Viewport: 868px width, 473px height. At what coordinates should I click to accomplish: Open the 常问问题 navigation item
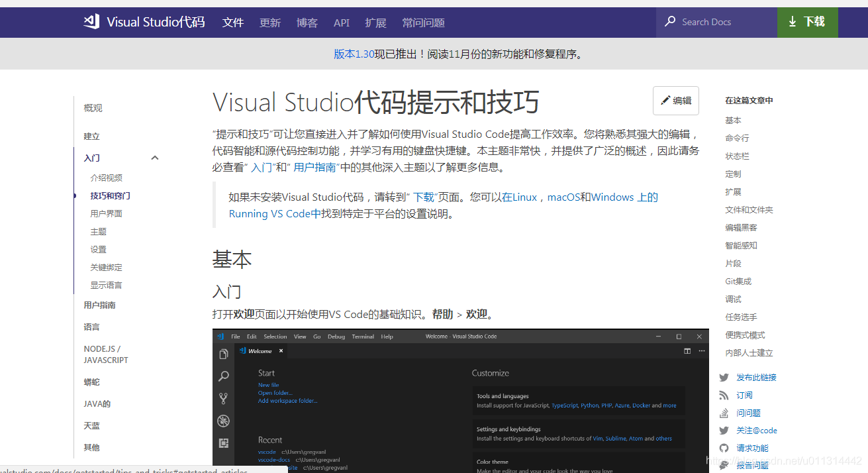pyautogui.click(x=424, y=23)
